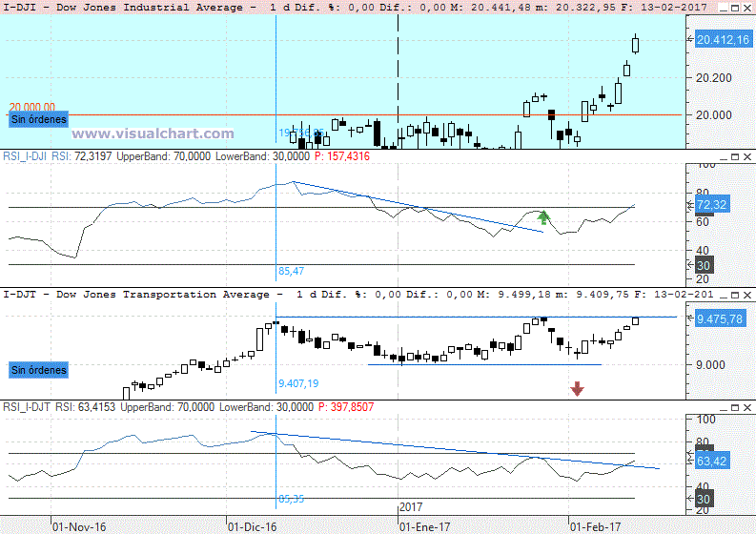The width and height of the screenshot is (756, 534).
Task: Click the 20.200 level on I-DJI price axis
Action: coord(713,77)
